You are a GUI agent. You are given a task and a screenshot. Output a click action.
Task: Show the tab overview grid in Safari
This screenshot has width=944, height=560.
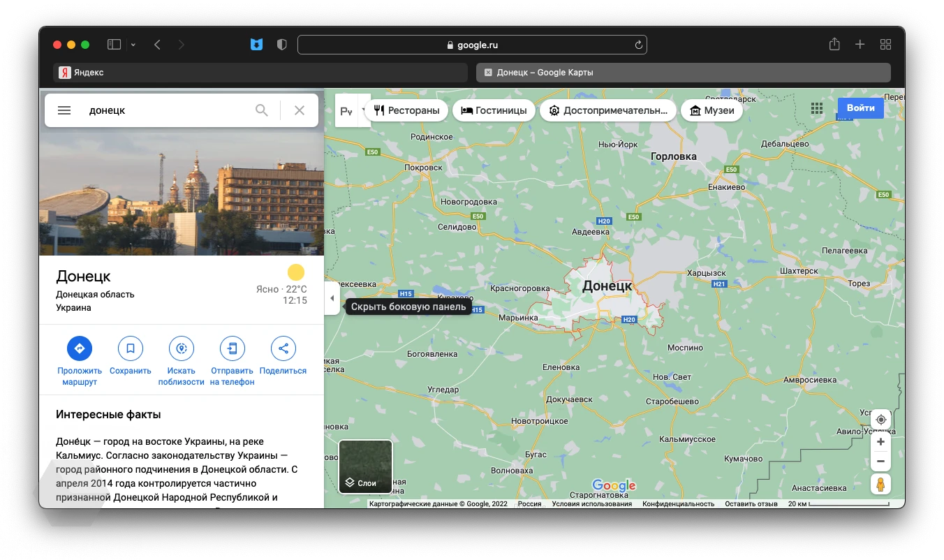click(x=886, y=45)
